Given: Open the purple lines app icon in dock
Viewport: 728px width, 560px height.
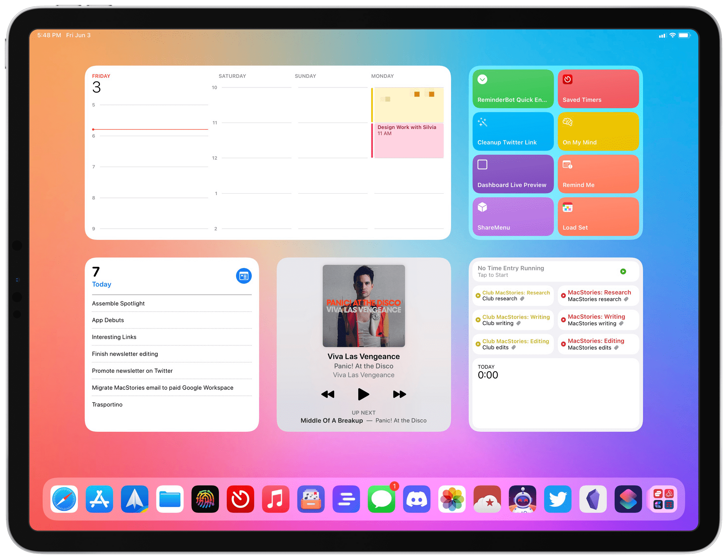Looking at the screenshot, I should pyautogui.click(x=346, y=499).
